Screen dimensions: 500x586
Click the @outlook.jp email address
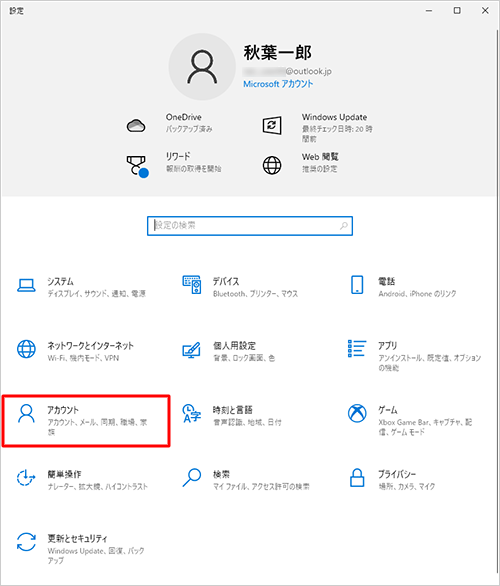(x=287, y=71)
